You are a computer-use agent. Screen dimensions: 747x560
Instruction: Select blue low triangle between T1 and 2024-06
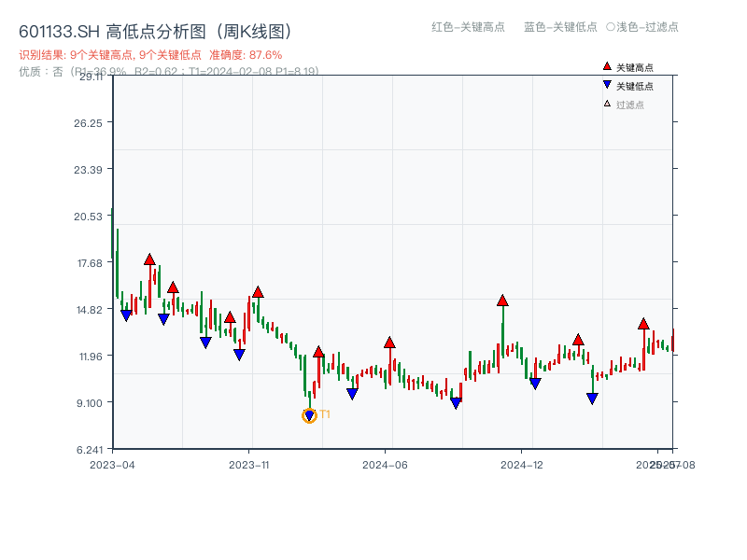pos(352,394)
